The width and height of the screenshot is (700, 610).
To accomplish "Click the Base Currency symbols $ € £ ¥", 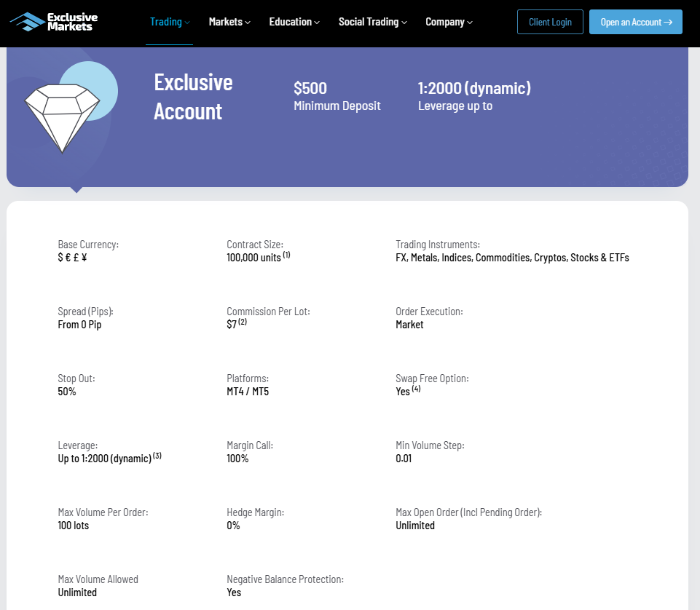I will click(x=72, y=258).
